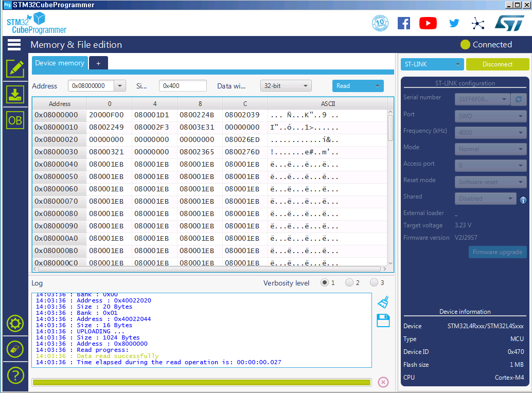Click the cancel progress X icon
Image resolution: width=532 pixels, height=393 pixels.
click(x=383, y=382)
